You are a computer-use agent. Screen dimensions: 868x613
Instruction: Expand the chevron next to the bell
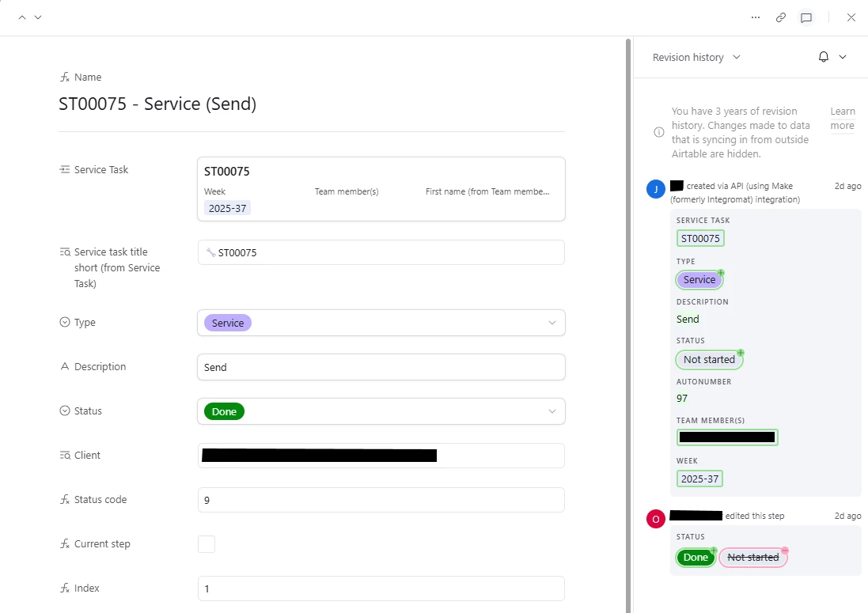pyautogui.click(x=843, y=57)
